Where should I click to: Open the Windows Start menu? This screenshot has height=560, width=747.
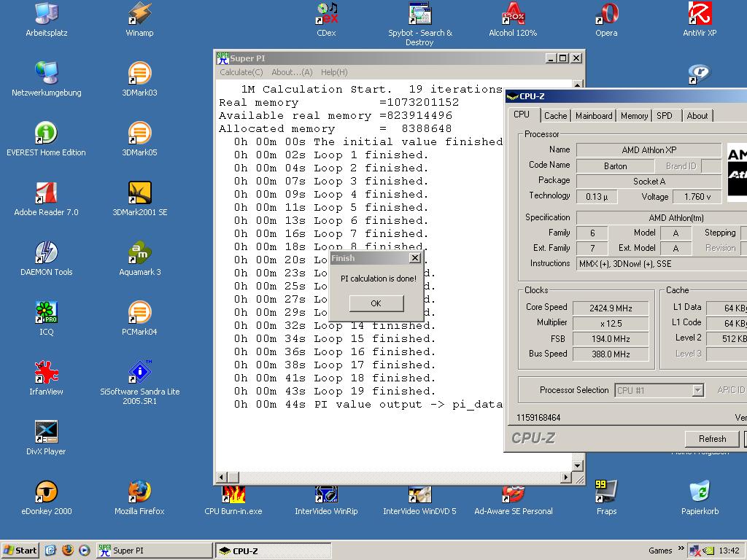tap(20, 551)
